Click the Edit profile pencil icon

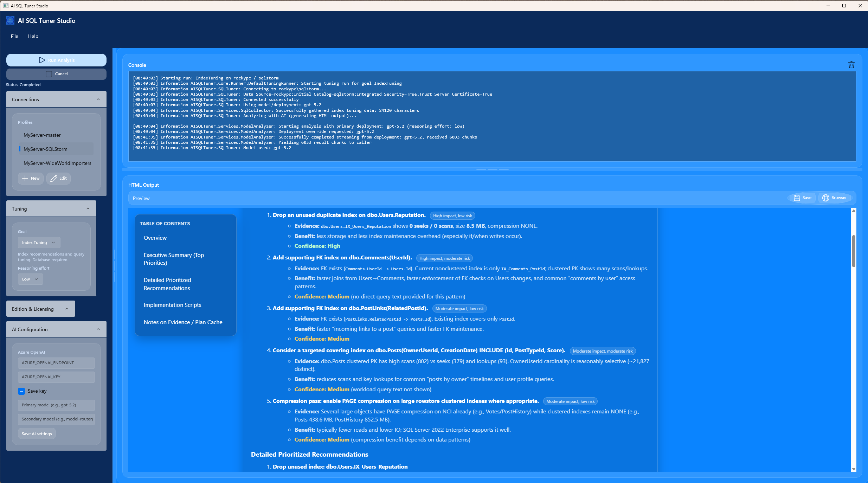point(53,178)
